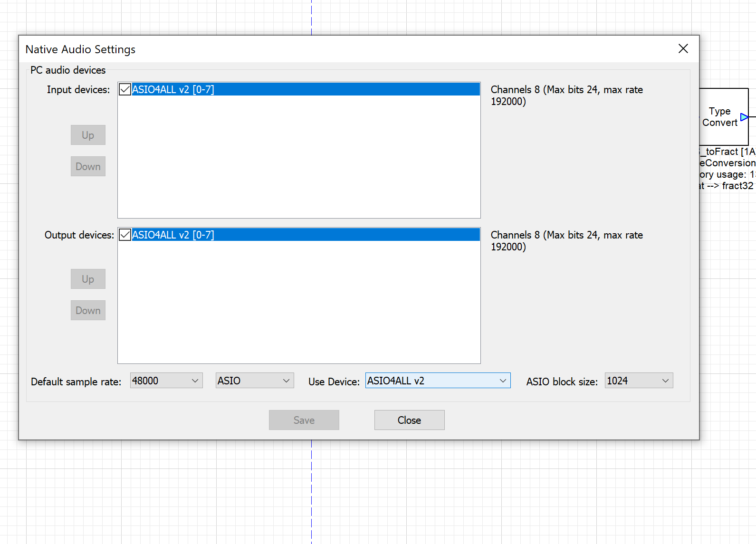
Task: Expand the Use Device dropdown
Action: [437, 381]
